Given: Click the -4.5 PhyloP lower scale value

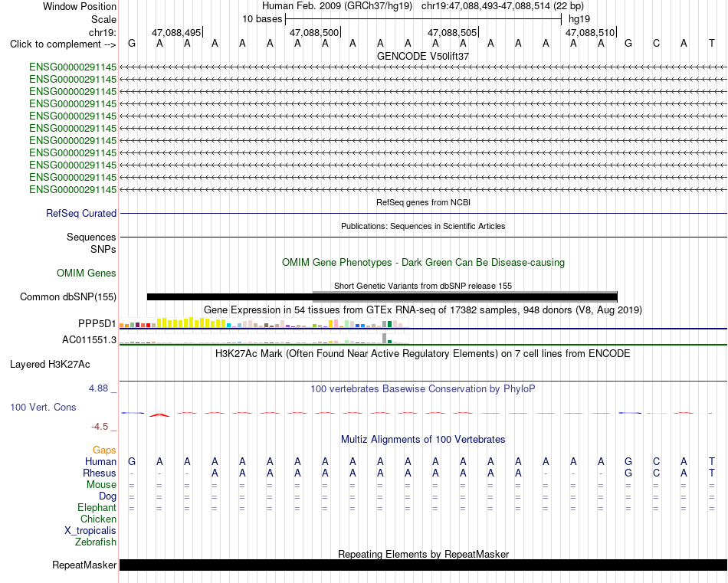Looking at the screenshot, I should pos(100,426).
